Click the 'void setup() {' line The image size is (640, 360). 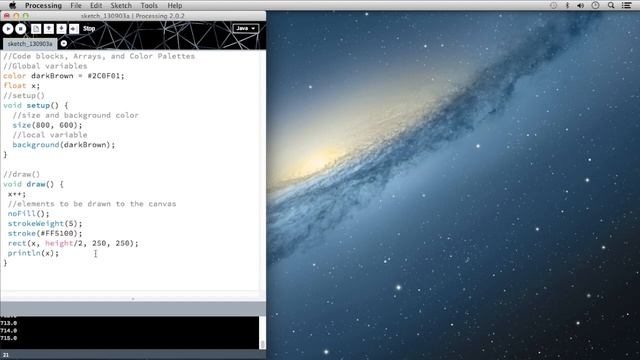point(36,105)
